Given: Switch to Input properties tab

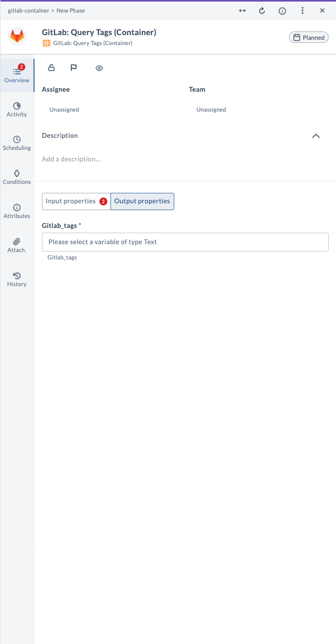Looking at the screenshot, I should pyautogui.click(x=76, y=201).
